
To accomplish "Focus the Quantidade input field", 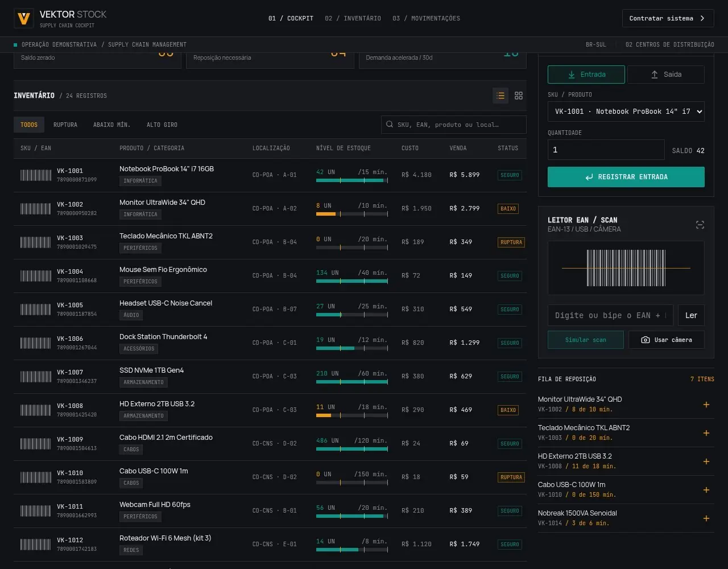I will tap(606, 150).
